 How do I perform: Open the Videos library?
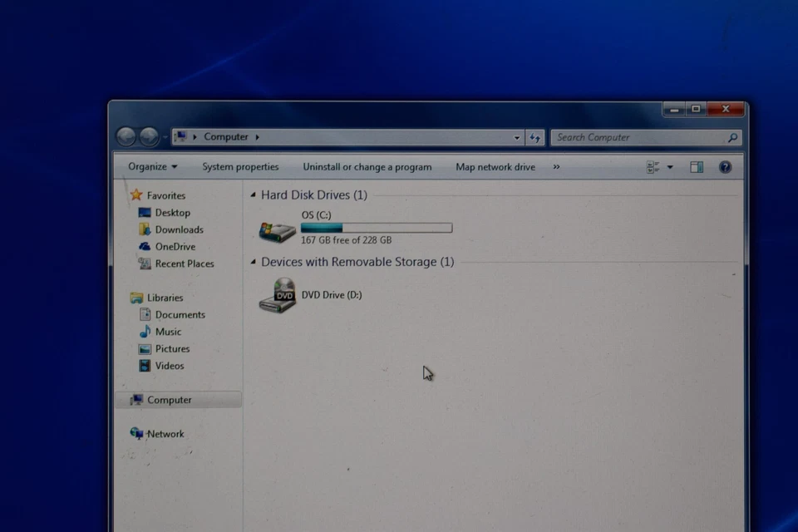[x=168, y=366]
